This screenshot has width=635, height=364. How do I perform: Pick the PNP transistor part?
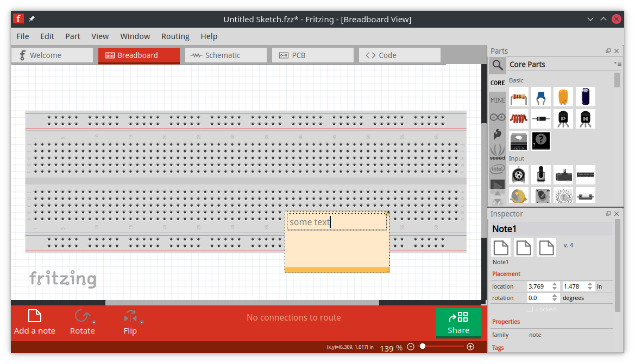[x=563, y=119]
